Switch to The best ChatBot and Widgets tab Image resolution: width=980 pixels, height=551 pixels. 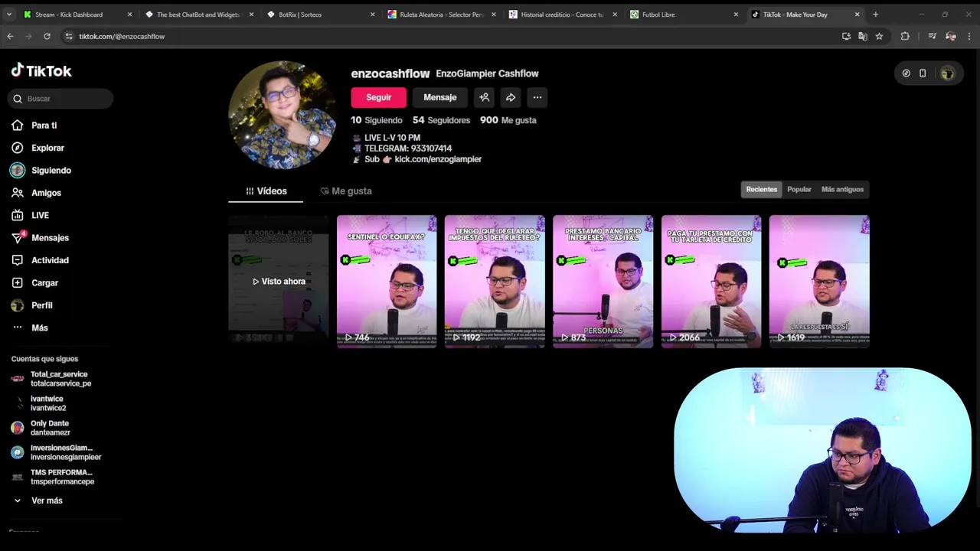pyautogui.click(x=199, y=15)
